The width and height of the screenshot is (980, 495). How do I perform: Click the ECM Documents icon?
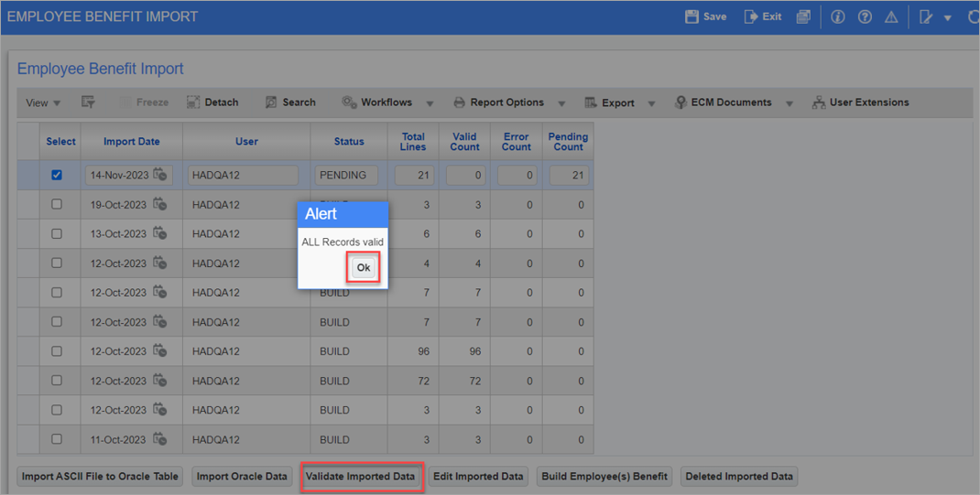coord(681,102)
